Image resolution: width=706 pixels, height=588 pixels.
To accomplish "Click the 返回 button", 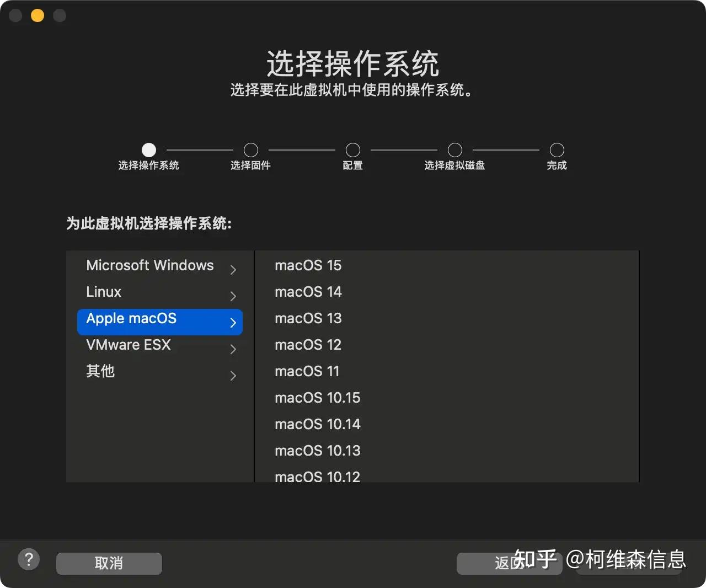I will (509, 563).
